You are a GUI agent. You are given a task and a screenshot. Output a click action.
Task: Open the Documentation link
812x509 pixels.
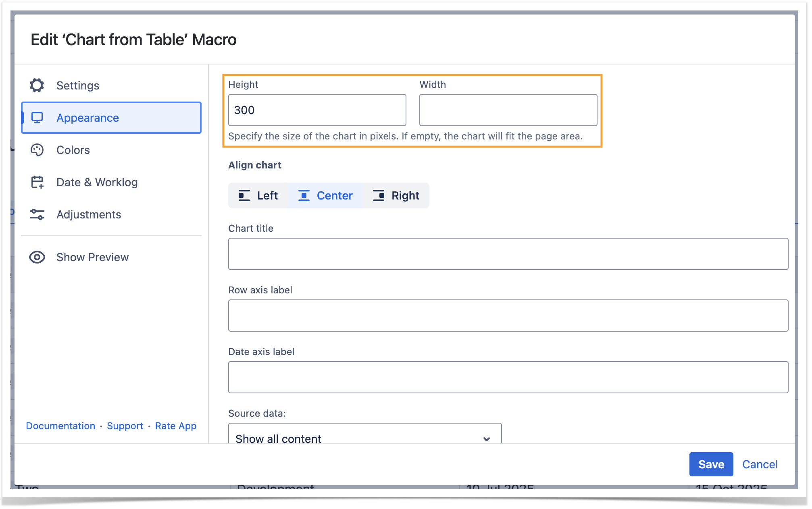tap(60, 426)
